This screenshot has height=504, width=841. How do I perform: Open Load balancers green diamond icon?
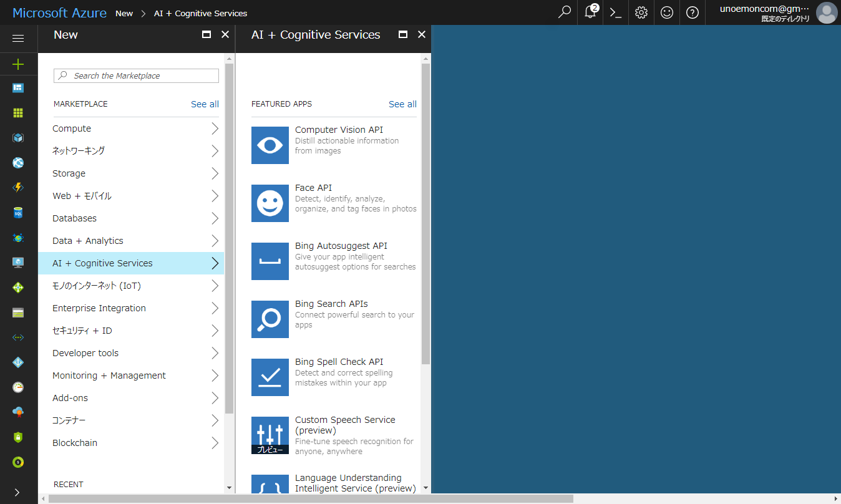point(18,288)
